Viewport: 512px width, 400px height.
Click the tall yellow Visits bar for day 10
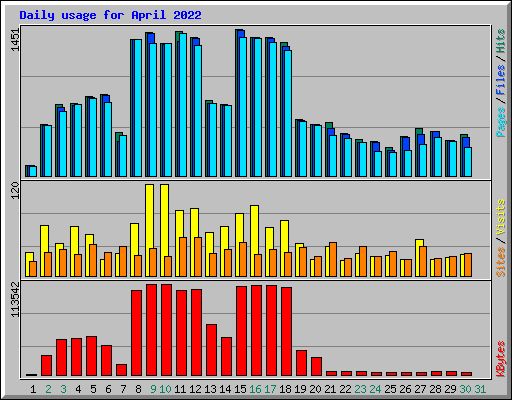(164, 220)
